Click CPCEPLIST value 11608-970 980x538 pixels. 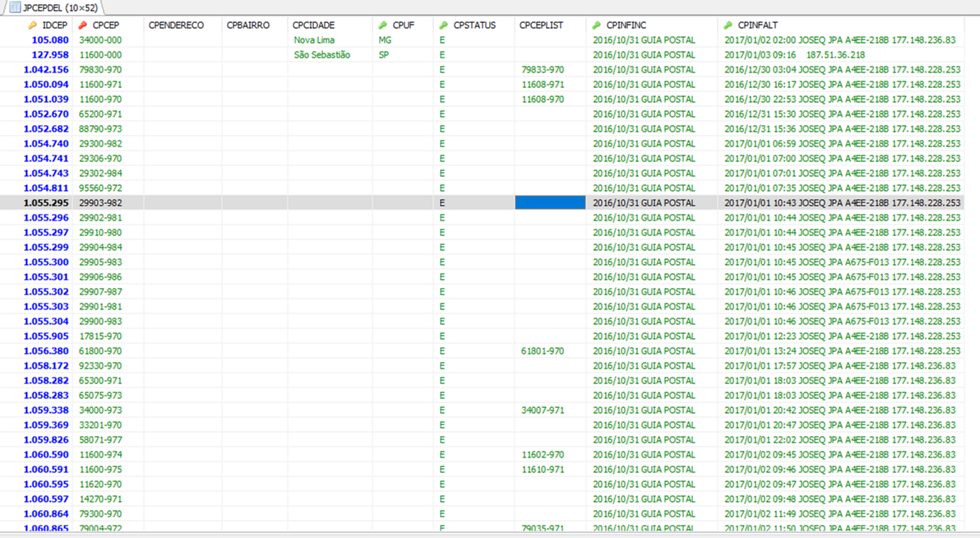[x=543, y=100]
